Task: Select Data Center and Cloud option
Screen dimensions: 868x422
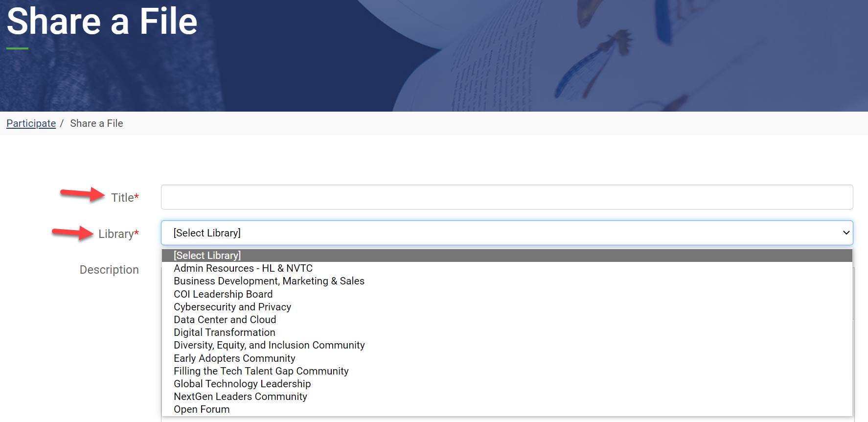Action: (x=507, y=320)
